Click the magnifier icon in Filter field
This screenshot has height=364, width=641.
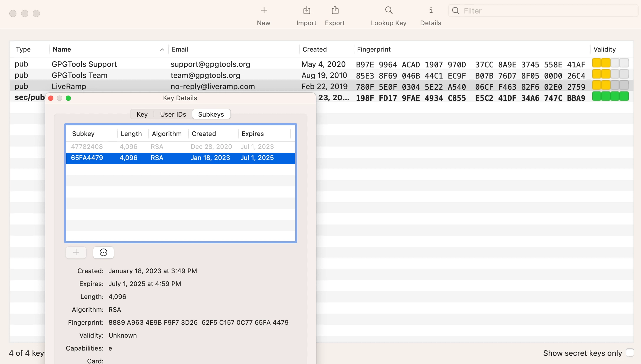[455, 11]
